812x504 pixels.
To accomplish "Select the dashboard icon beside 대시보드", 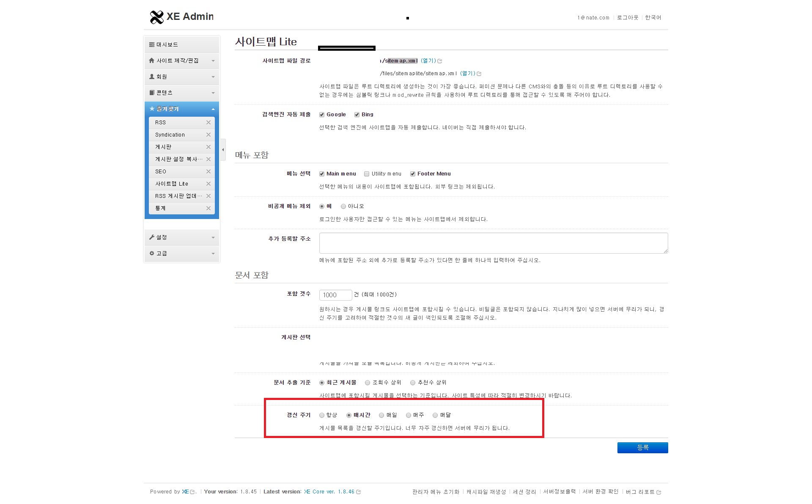I will 152,44.
